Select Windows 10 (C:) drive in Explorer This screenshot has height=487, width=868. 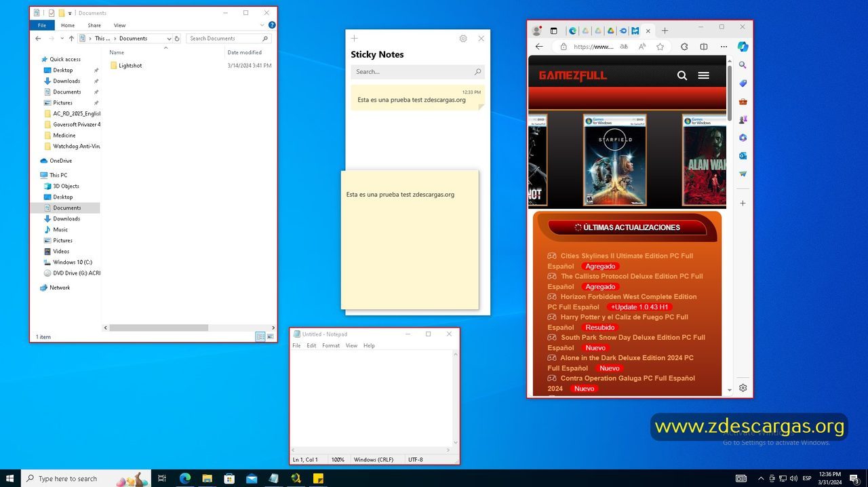(73, 262)
